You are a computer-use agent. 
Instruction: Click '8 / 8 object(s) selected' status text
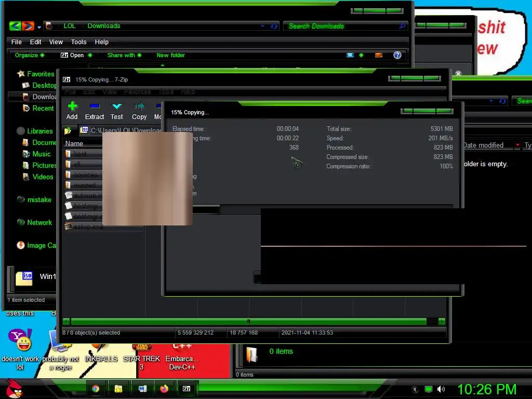tap(91, 332)
